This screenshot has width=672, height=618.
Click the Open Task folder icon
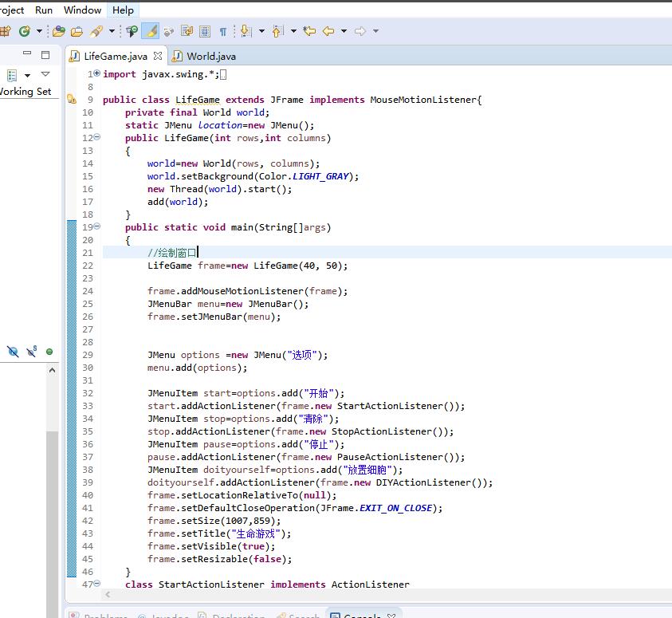click(77, 31)
